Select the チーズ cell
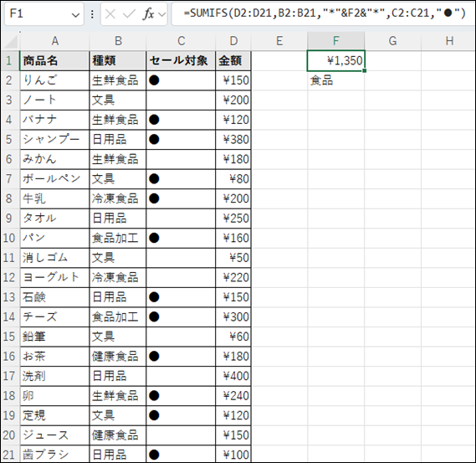This screenshot has width=476, height=463. pos(54,316)
